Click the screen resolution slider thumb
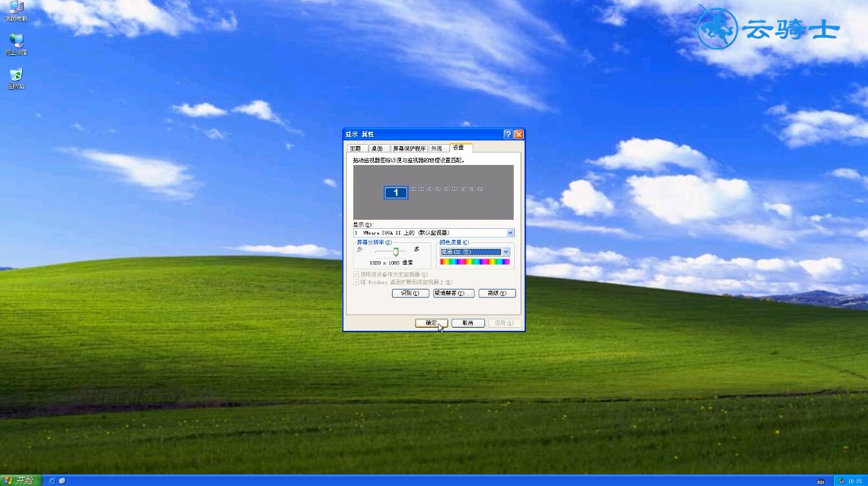 coord(396,251)
